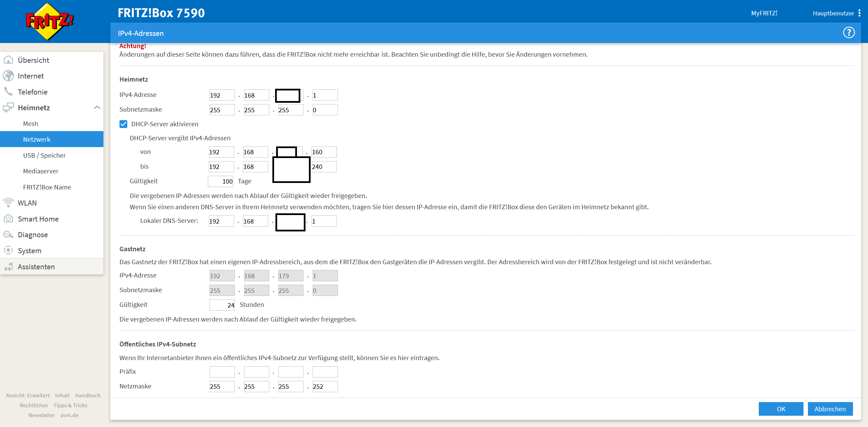Screen dimensions: 868x427
Task: Click Heimnetz Subnetzmaske first octet field
Action: (222, 110)
